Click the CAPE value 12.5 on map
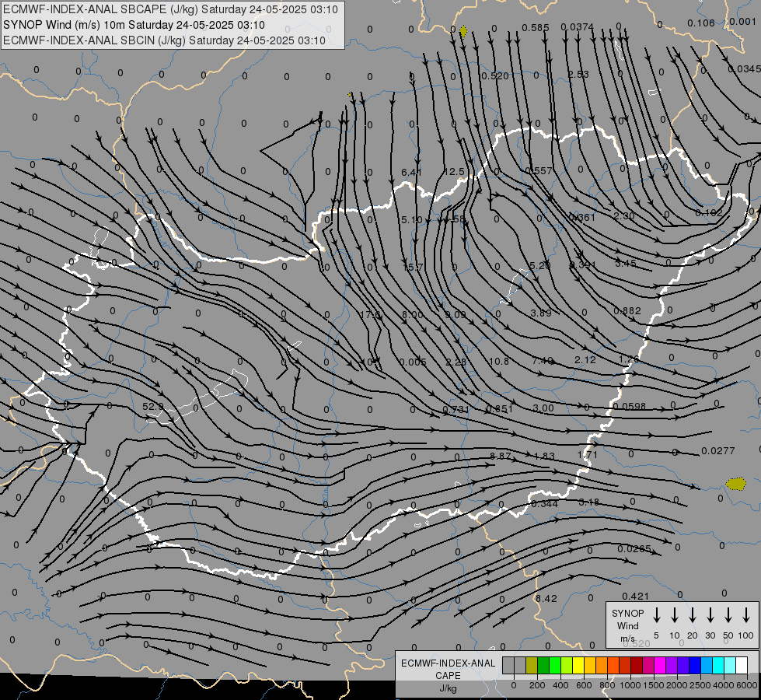This screenshot has height=700, width=761. coord(454,171)
